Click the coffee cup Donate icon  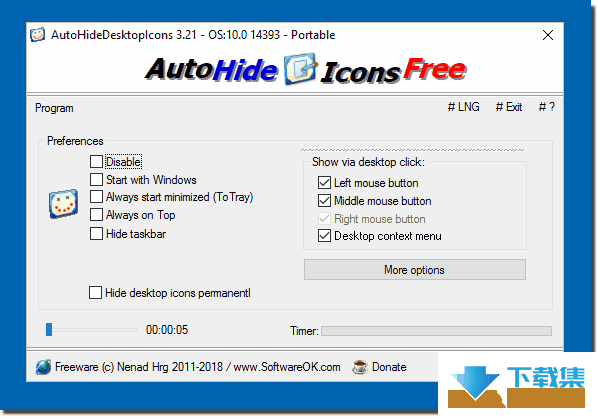(x=359, y=367)
